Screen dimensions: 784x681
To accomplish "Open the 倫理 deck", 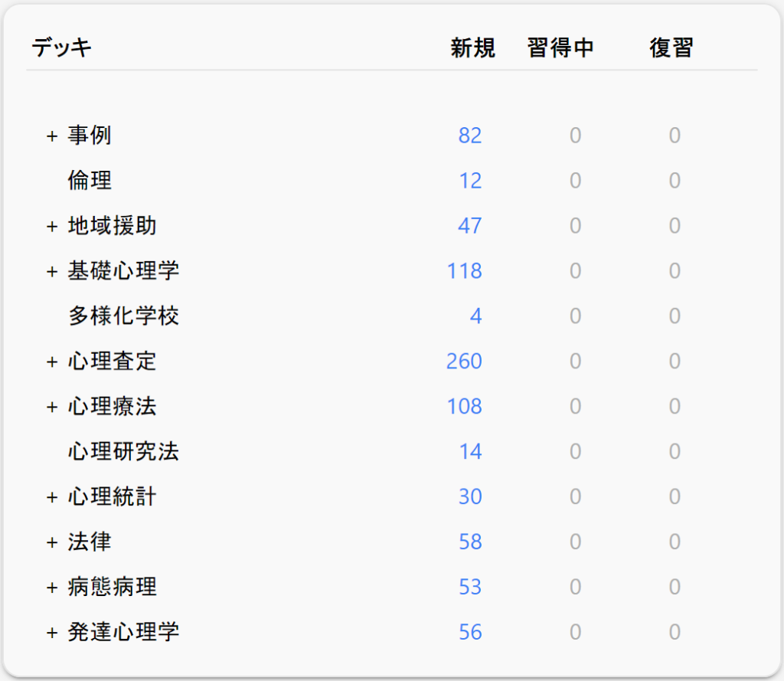I will pos(90,181).
